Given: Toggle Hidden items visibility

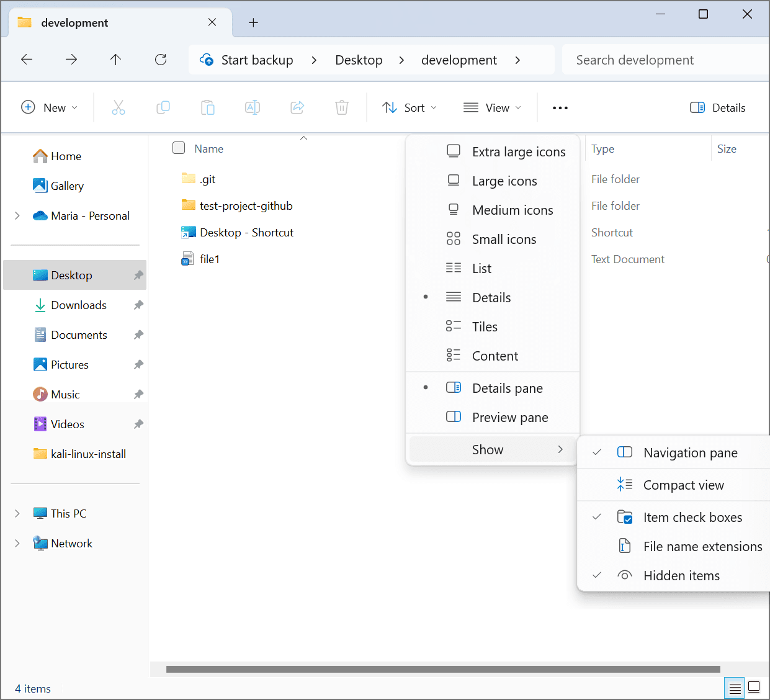Looking at the screenshot, I should 673,575.
